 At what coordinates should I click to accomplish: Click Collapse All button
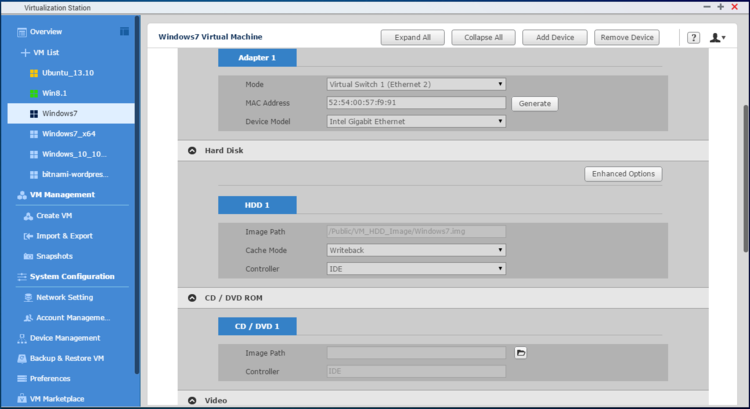[484, 37]
